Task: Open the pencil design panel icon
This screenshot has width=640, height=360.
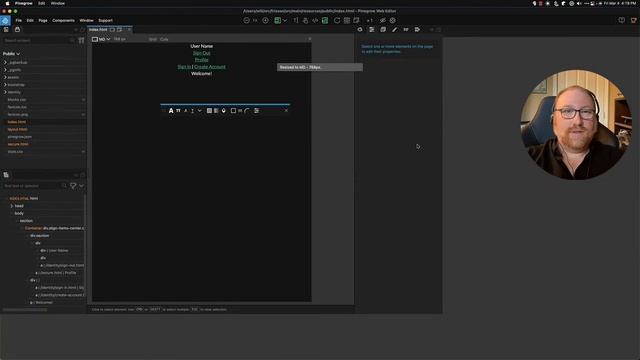Action: click(394, 29)
